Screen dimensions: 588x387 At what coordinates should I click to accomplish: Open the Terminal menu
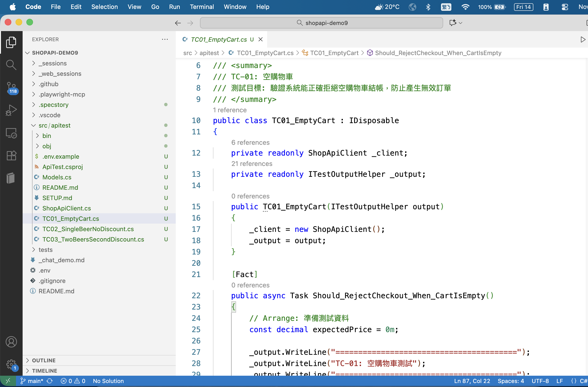(201, 7)
